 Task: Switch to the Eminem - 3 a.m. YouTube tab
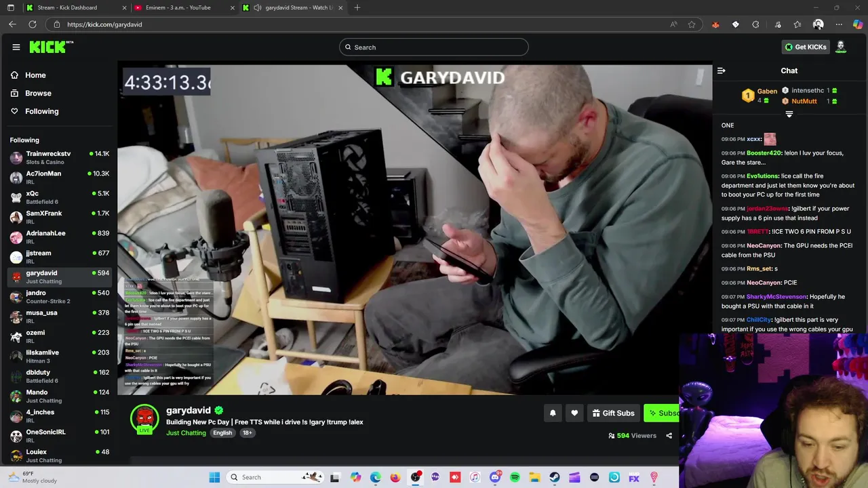pos(183,7)
